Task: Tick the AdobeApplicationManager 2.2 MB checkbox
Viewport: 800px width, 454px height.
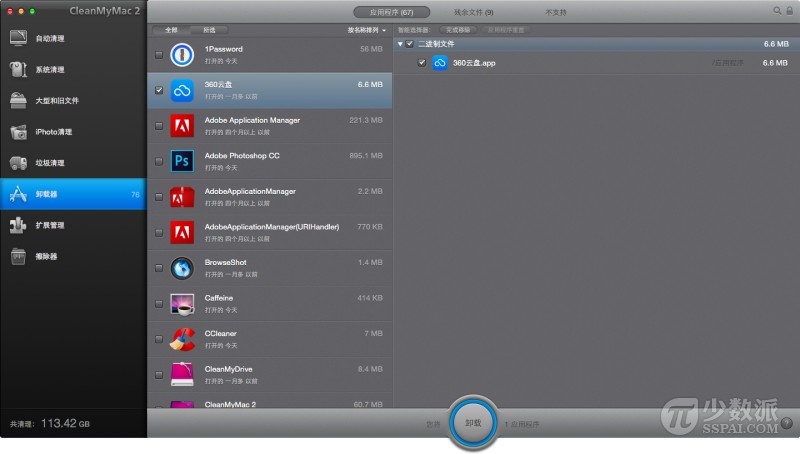Action: coord(159,197)
